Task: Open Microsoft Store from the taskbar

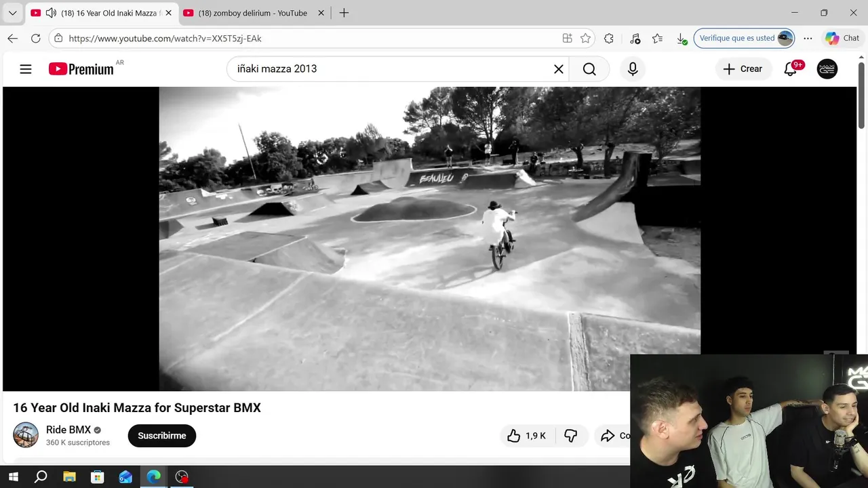Action: click(x=98, y=477)
